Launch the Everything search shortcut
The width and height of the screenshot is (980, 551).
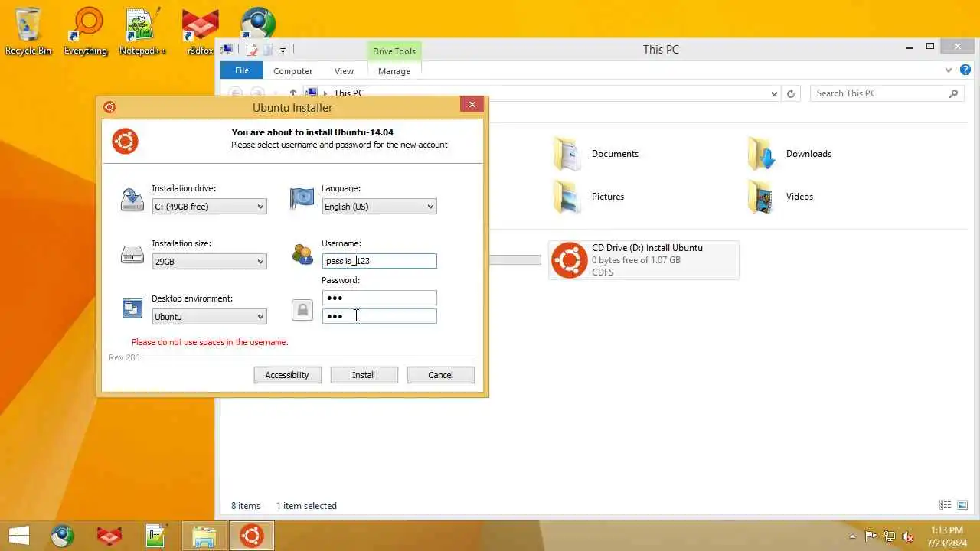(86, 31)
